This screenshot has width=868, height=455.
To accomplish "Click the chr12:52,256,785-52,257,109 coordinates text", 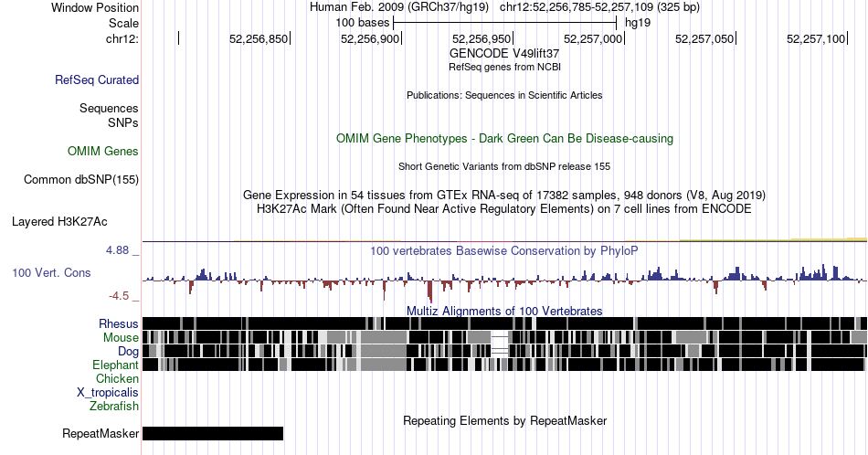I will [599, 7].
